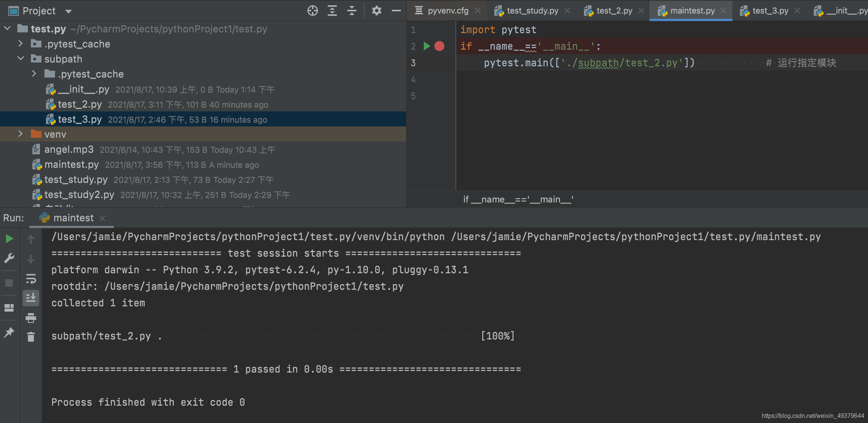Collapse the subpath folder
The width and height of the screenshot is (868, 423).
point(20,59)
